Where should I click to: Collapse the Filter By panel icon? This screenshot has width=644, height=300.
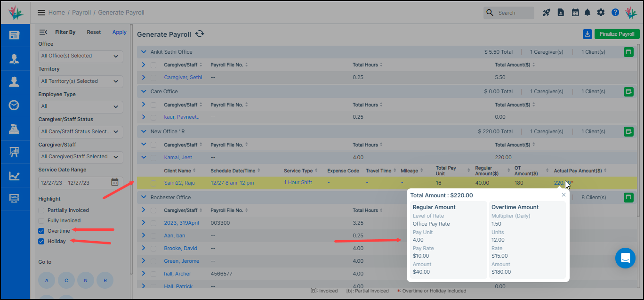pos(43,32)
